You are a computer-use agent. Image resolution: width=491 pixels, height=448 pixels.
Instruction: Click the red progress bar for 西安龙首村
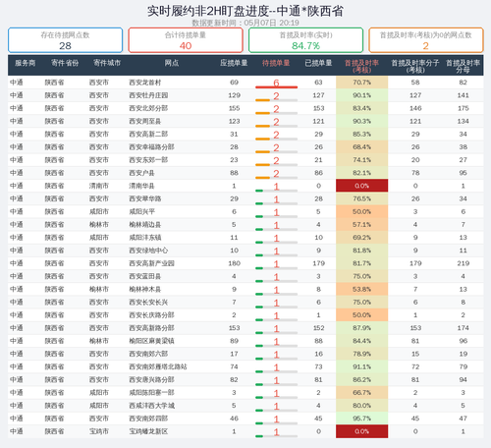pyautogui.click(x=276, y=87)
